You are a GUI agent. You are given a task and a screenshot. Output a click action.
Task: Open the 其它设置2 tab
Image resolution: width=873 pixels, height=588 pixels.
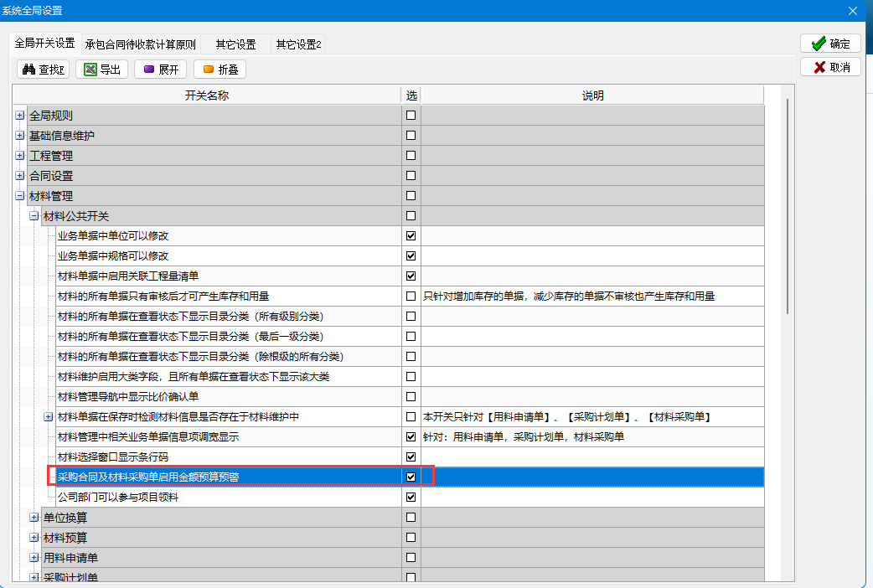point(299,44)
